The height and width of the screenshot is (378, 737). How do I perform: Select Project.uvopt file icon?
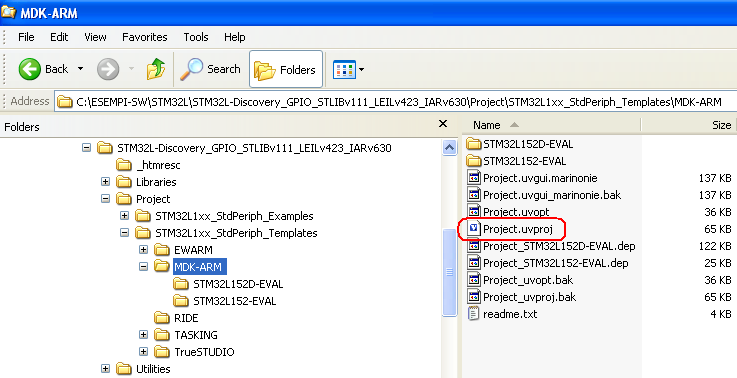point(474,212)
